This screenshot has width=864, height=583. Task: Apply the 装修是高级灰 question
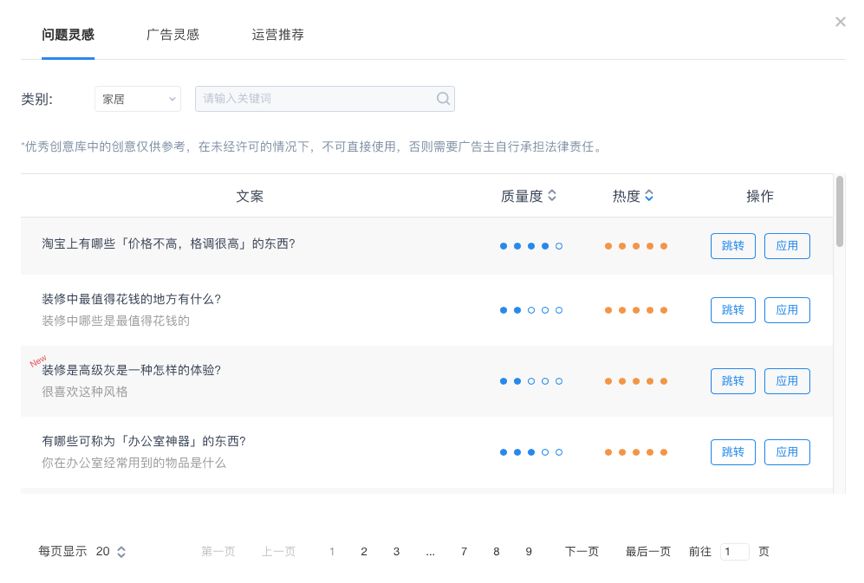(787, 381)
